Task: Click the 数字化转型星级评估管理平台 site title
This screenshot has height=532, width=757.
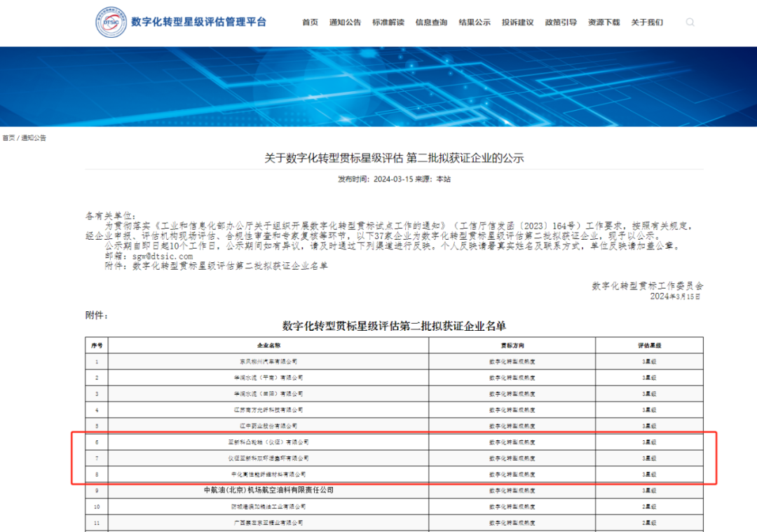Action: click(x=198, y=22)
